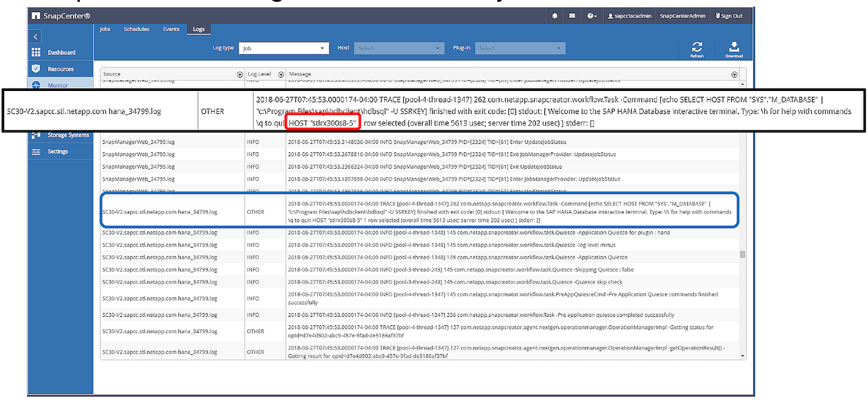This screenshot has width=868, height=400.
Task: Expand the Plug-in select dropdown
Action: pyautogui.click(x=520, y=48)
